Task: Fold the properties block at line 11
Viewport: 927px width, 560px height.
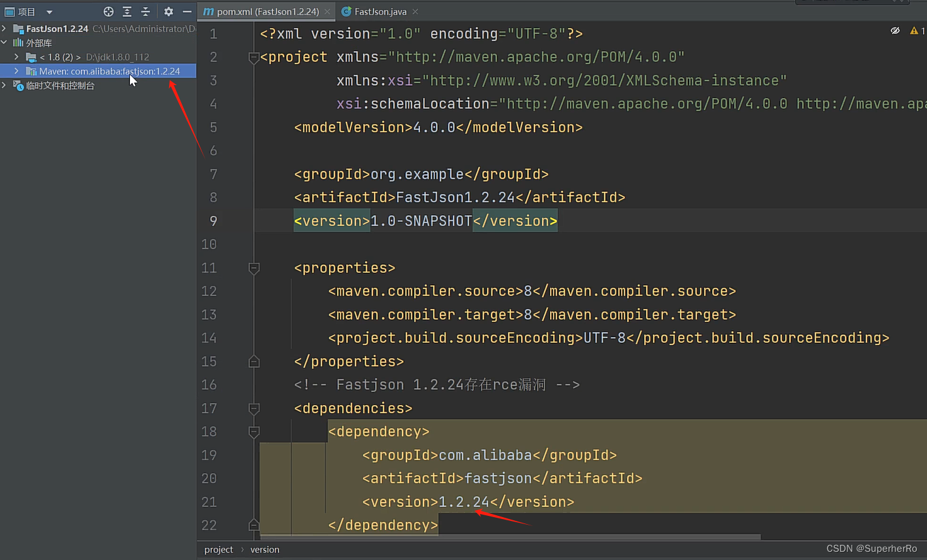Action: tap(254, 268)
